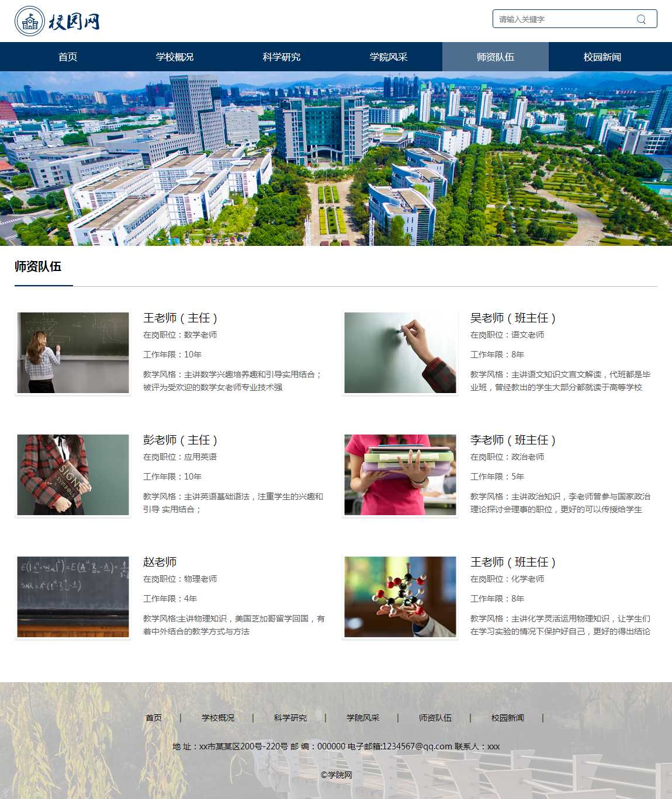Open 彭老师's photo holding a book
This screenshot has width=672, height=799.
73,475
